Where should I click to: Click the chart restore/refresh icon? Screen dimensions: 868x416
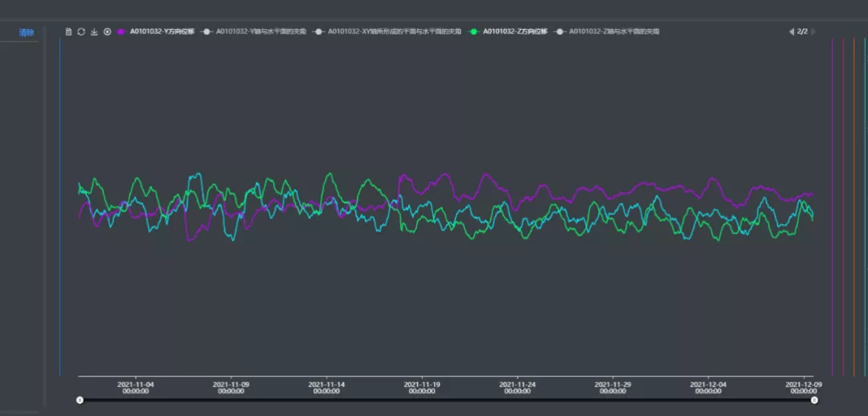81,31
